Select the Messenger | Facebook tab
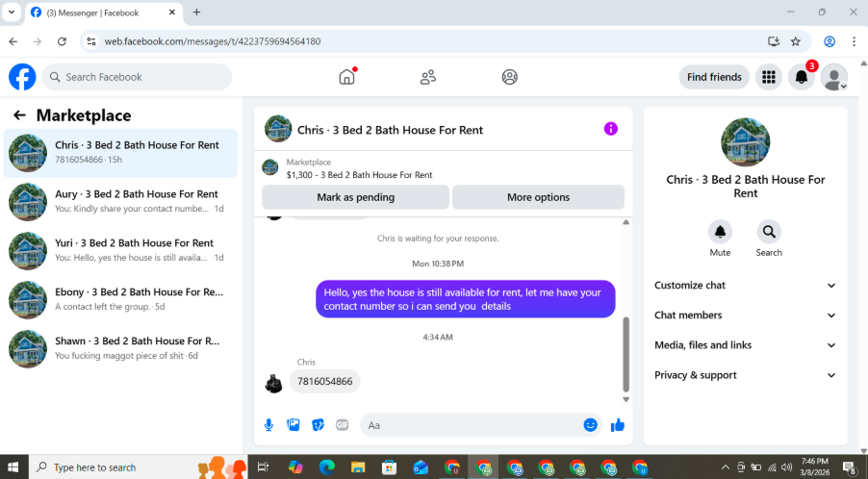The image size is (868, 479). (x=104, y=13)
